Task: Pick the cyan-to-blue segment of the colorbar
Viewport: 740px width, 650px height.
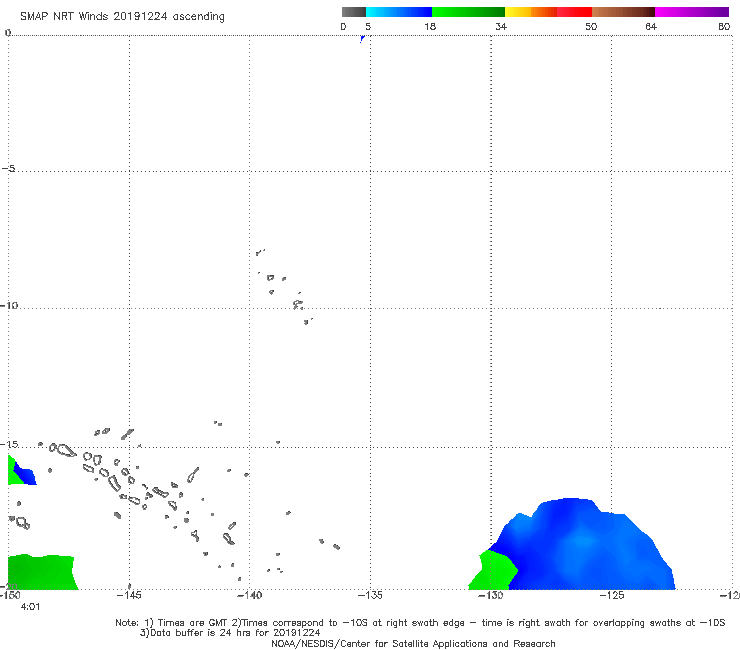Action: [x=399, y=12]
